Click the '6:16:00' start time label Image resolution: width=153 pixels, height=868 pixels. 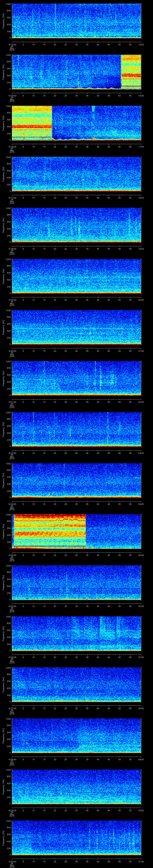pos(12,147)
